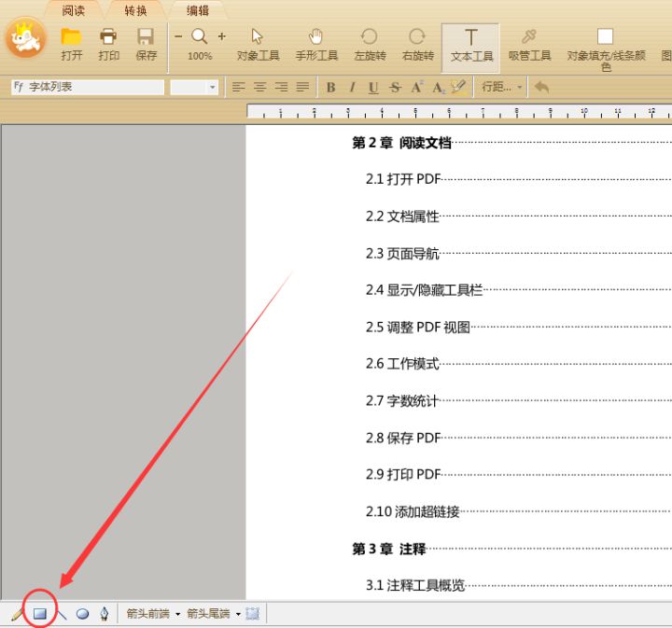Screen dimensions: 672x628
Task: Click entry 3.1 注释工具概览
Action: point(415,585)
